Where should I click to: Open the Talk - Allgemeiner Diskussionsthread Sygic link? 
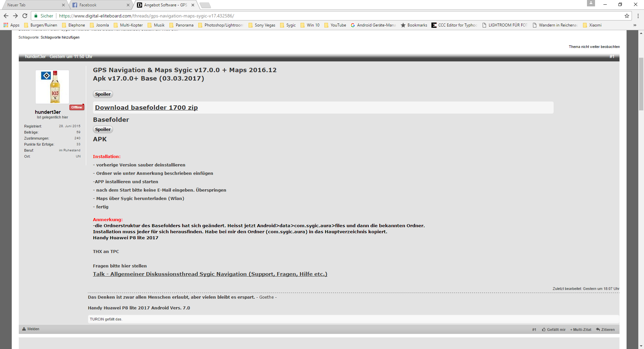[x=210, y=274]
